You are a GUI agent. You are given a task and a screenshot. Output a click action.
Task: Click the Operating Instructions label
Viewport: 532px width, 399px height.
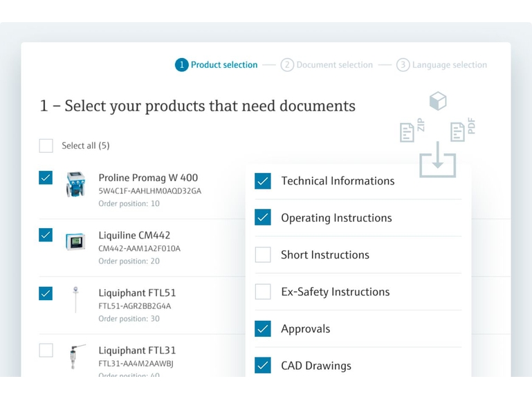[x=337, y=218]
